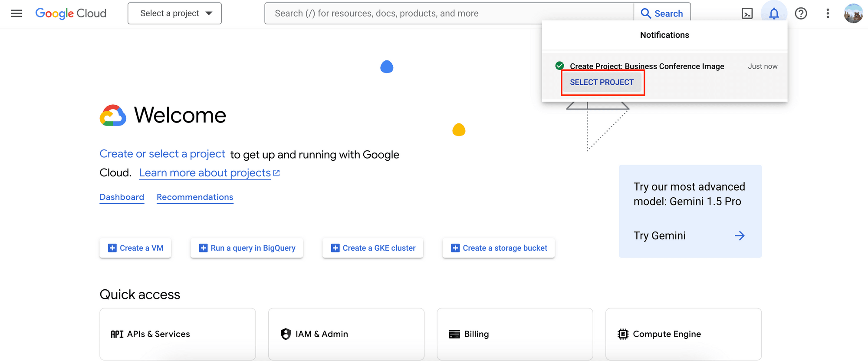Click the Google Cloud logo
Image resolution: width=868 pixels, height=361 pixels.
71,13
